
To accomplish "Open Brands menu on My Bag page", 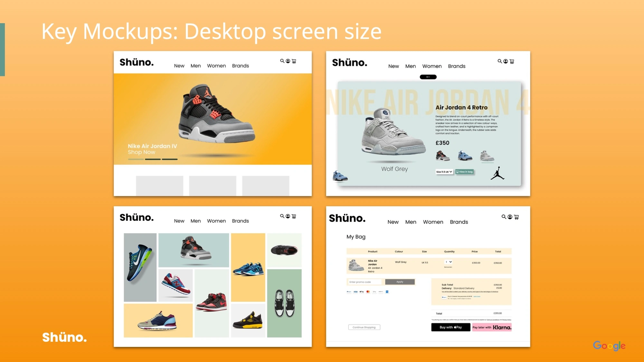I will point(459,222).
